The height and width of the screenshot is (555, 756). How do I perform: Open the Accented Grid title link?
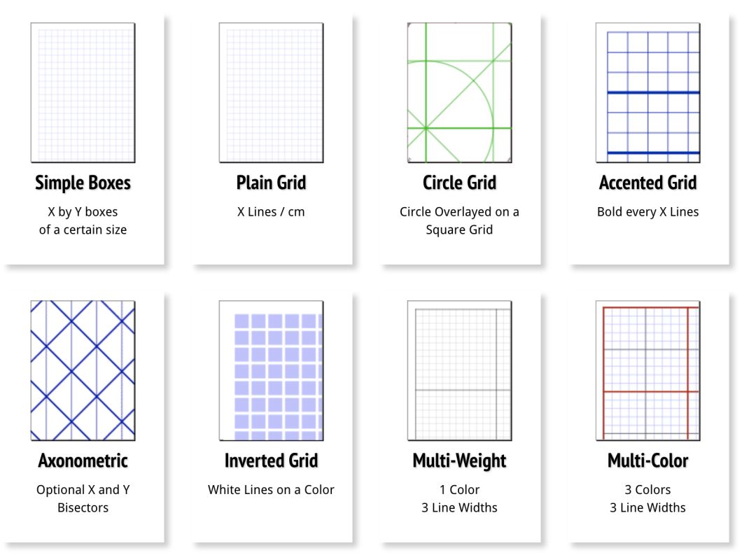tap(648, 183)
